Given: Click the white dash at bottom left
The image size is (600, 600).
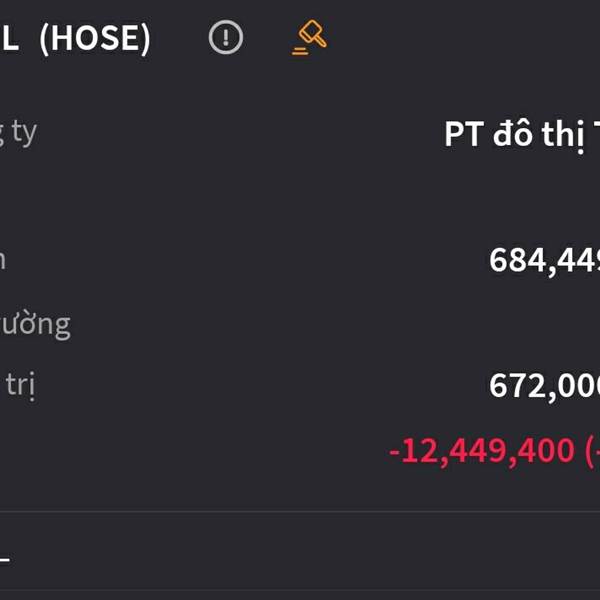Looking at the screenshot, I should [5, 560].
